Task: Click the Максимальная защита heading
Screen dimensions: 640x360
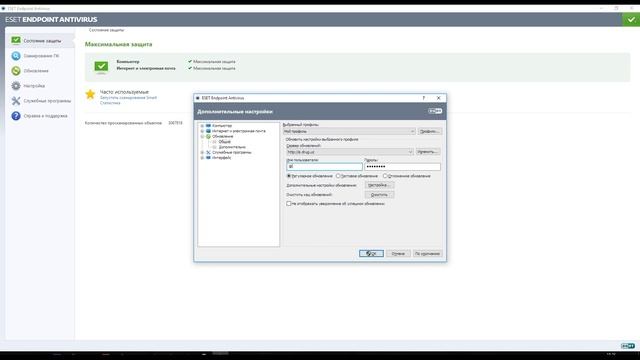Action: coord(118,44)
